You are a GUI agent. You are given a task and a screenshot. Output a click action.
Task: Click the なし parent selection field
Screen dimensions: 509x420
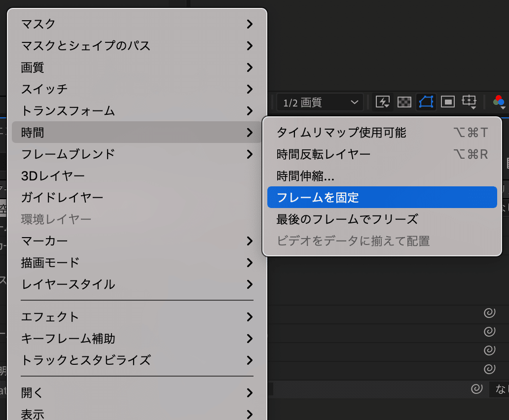click(500, 389)
